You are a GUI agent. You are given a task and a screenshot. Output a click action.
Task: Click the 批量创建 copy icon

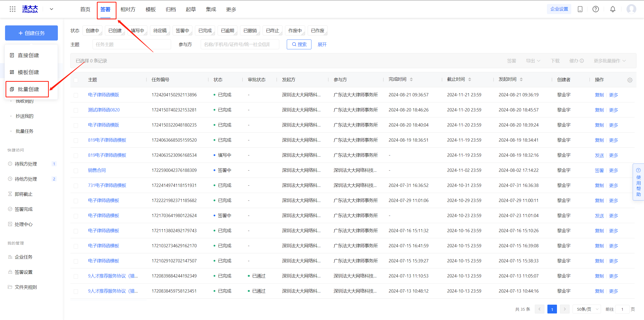point(12,89)
